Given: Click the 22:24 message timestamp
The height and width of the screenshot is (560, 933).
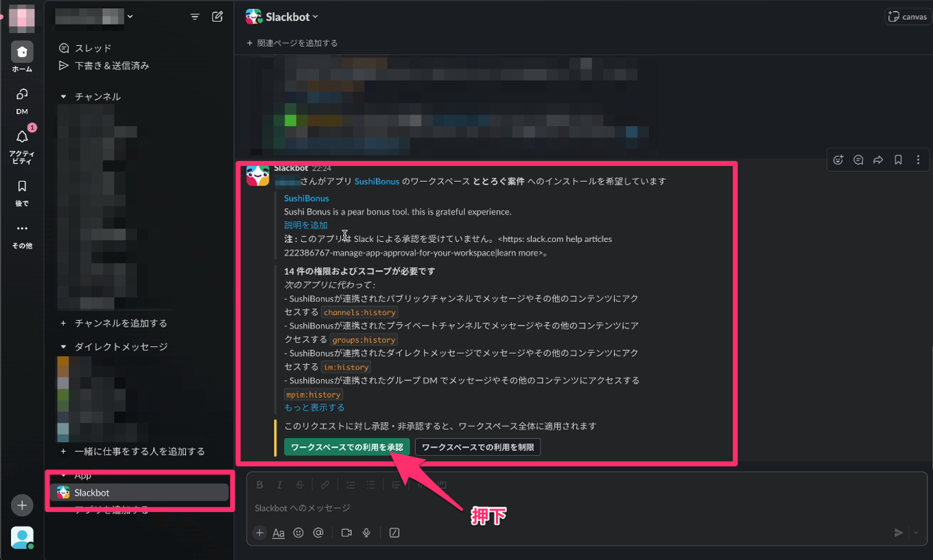Looking at the screenshot, I should (321, 168).
